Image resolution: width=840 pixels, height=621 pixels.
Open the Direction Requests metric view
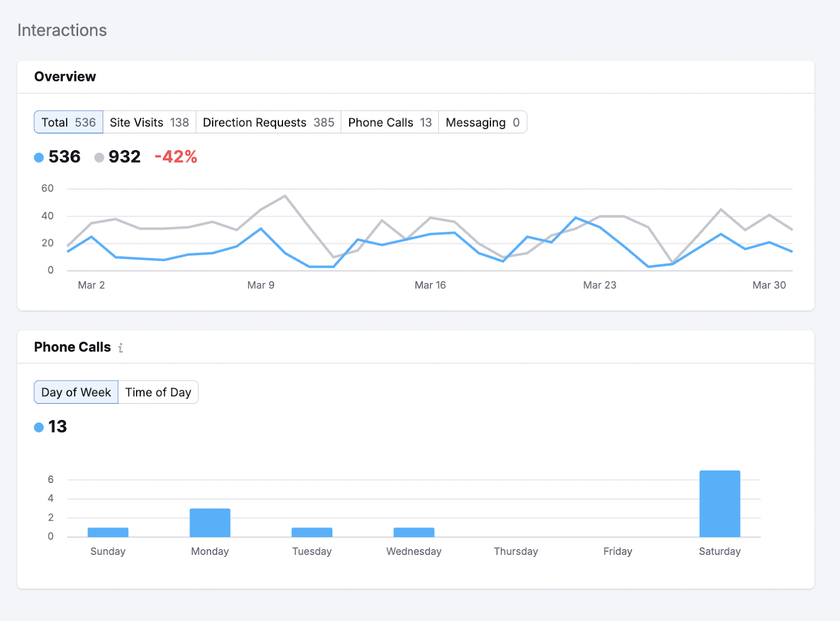268,122
